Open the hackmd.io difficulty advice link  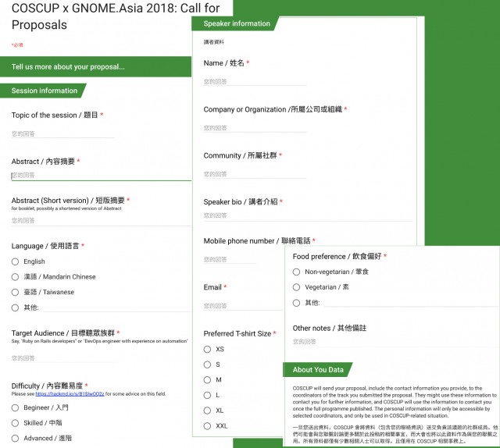pos(70,394)
